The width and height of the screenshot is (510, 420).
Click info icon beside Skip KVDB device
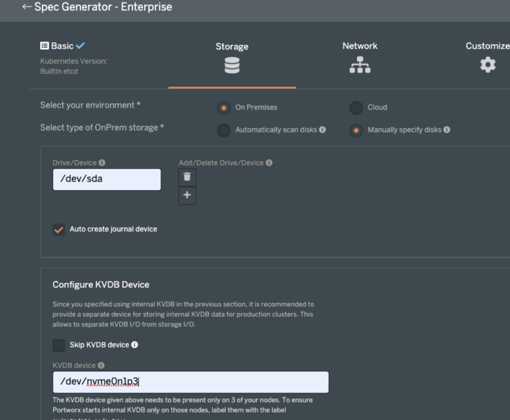point(134,344)
